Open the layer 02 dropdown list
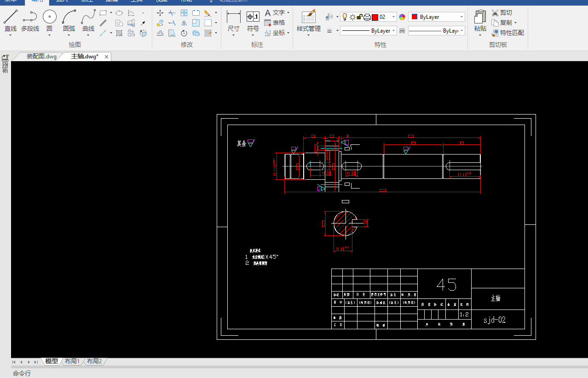Screen dimensions: 588x378 coord(393,17)
